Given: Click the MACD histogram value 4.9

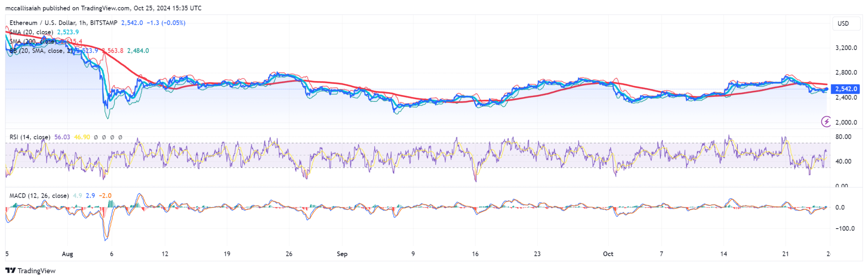Looking at the screenshot, I should 78,196.
